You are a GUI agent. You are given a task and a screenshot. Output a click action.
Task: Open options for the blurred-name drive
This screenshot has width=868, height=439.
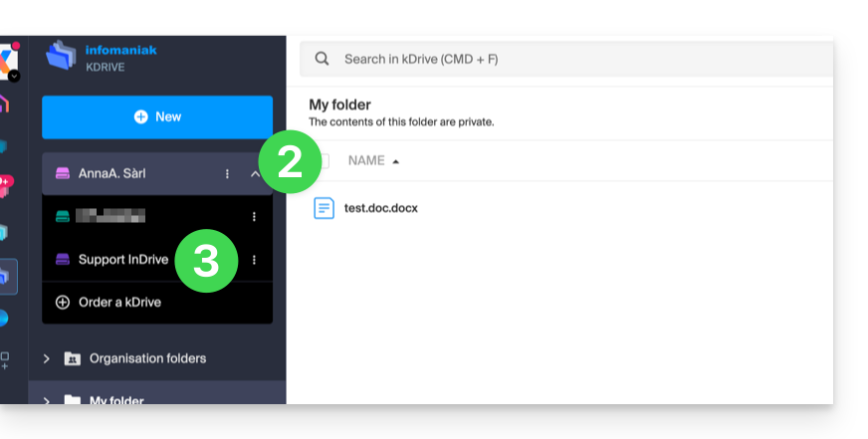click(254, 216)
